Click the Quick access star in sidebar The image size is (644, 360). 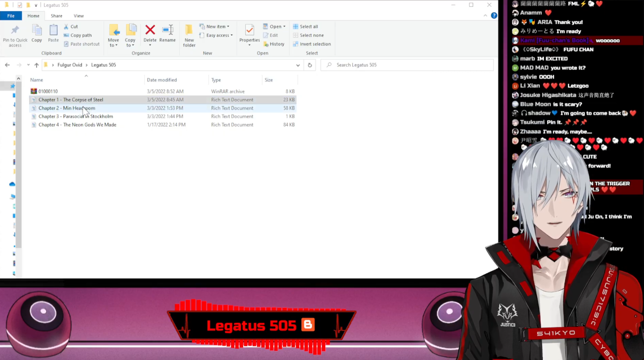[x=13, y=86]
